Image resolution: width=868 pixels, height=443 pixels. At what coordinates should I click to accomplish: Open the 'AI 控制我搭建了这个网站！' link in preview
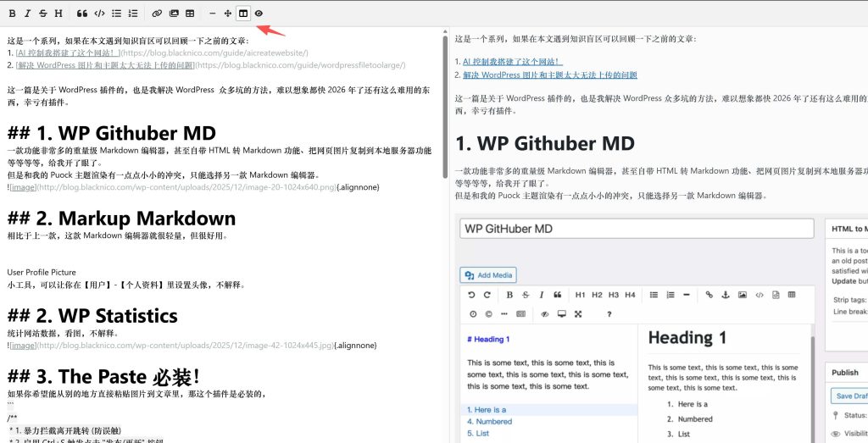(x=513, y=62)
